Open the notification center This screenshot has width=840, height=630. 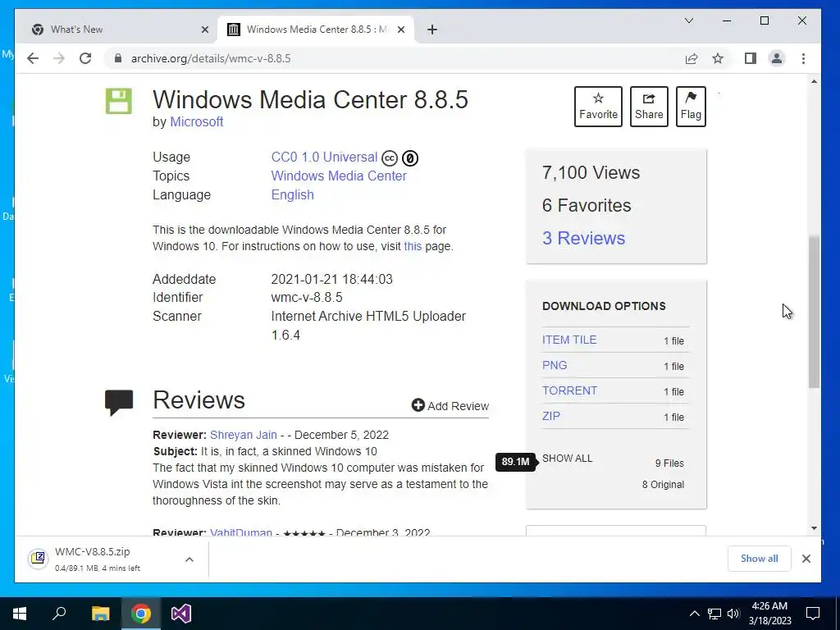(x=813, y=614)
